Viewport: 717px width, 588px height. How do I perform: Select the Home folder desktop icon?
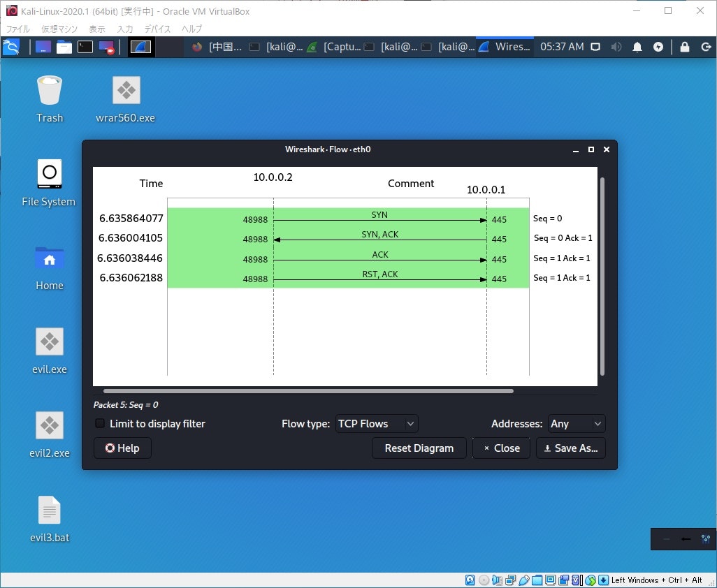(50, 267)
